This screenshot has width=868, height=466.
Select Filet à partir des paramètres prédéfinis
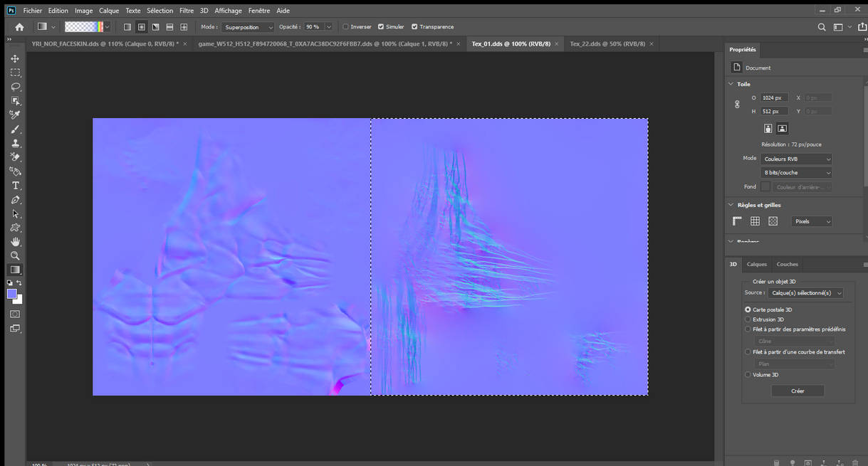click(x=748, y=329)
